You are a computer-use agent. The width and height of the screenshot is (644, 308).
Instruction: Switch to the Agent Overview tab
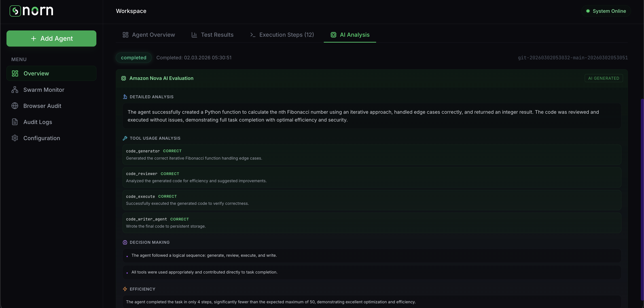149,35
